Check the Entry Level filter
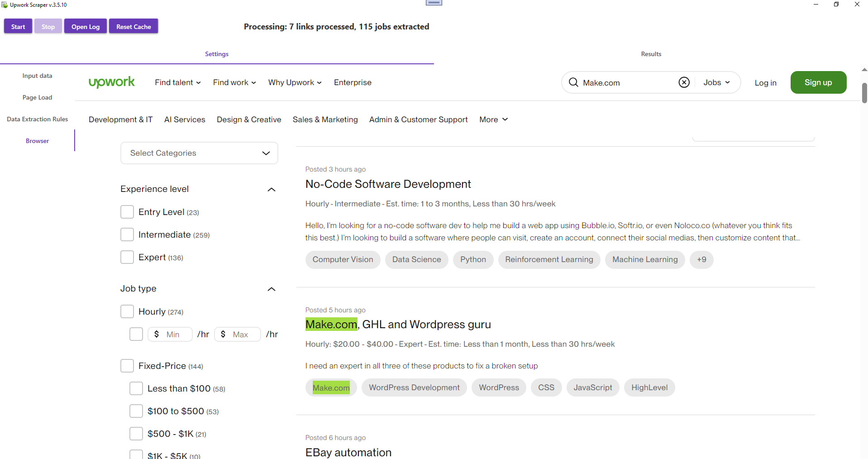Image resolution: width=868 pixels, height=459 pixels. (x=127, y=212)
